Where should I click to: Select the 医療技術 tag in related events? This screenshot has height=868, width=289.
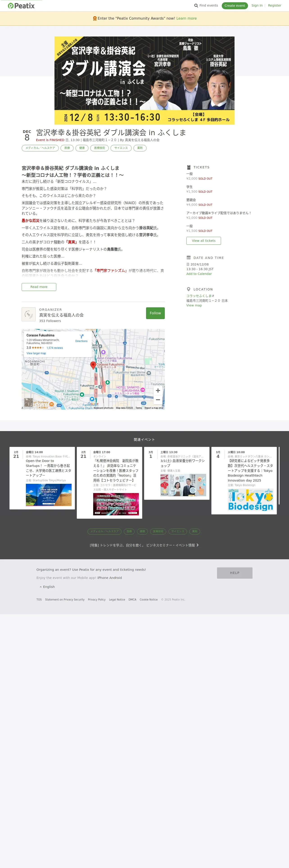tap(158, 531)
